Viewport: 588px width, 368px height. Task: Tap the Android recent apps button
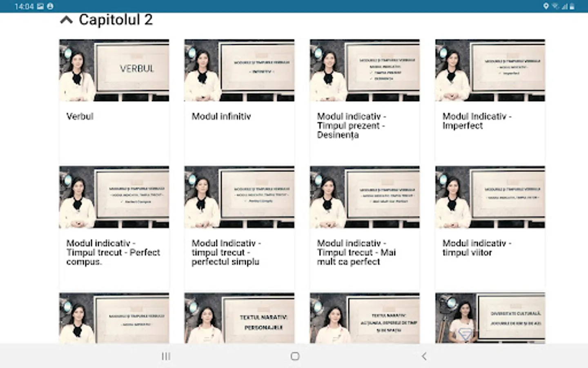(x=166, y=356)
